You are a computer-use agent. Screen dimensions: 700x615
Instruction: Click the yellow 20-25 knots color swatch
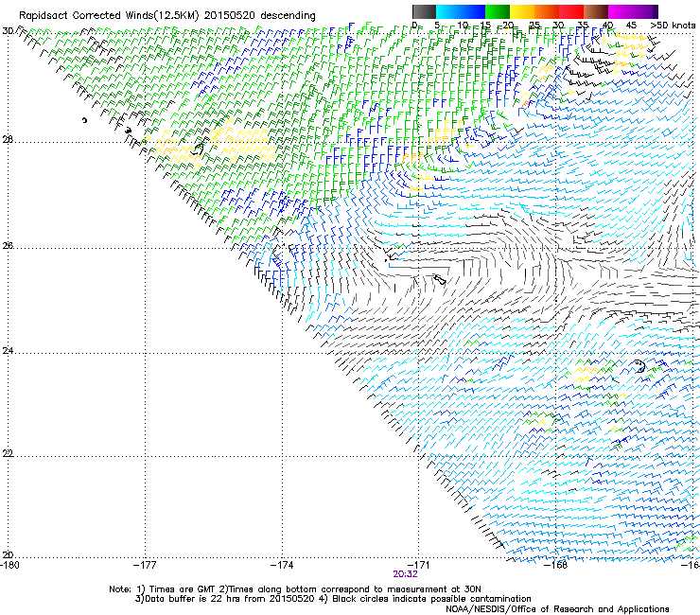[x=522, y=11]
